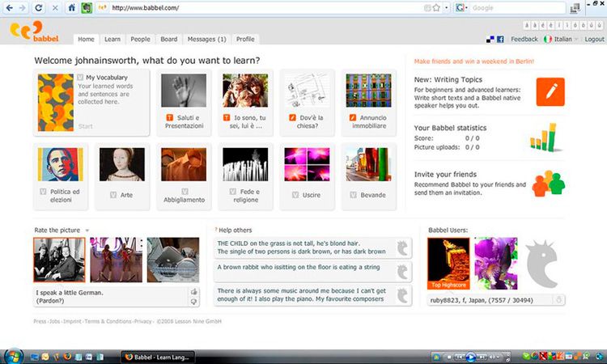Viewport: 607px width, 364px height.
Task: Click the reload button in browser toolbar
Action: [38, 8]
